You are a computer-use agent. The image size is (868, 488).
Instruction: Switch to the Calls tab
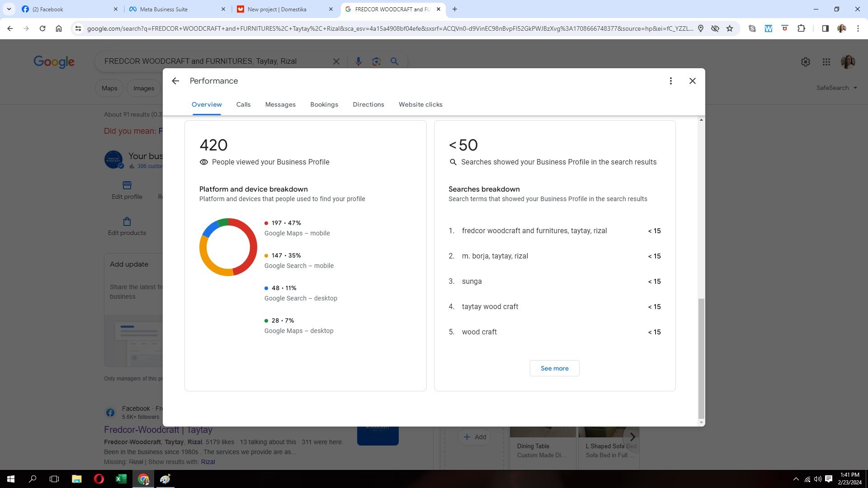(x=243, y=104)
